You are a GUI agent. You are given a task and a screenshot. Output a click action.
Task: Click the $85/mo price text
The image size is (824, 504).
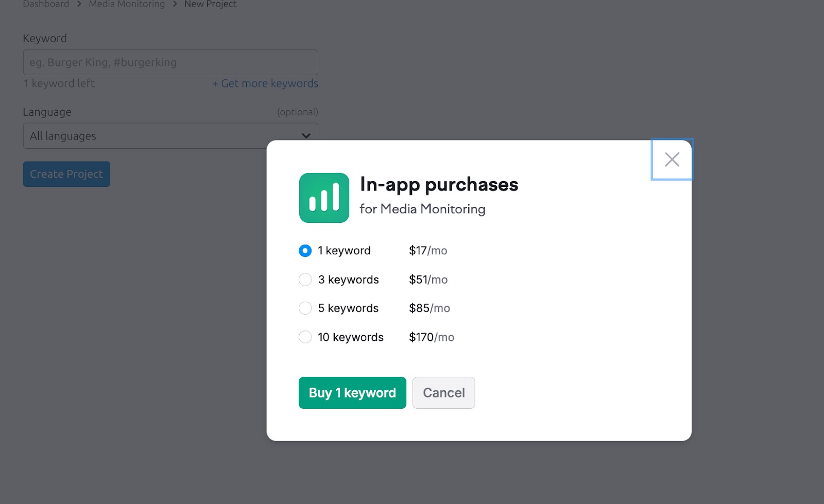(x=430, y=308)
